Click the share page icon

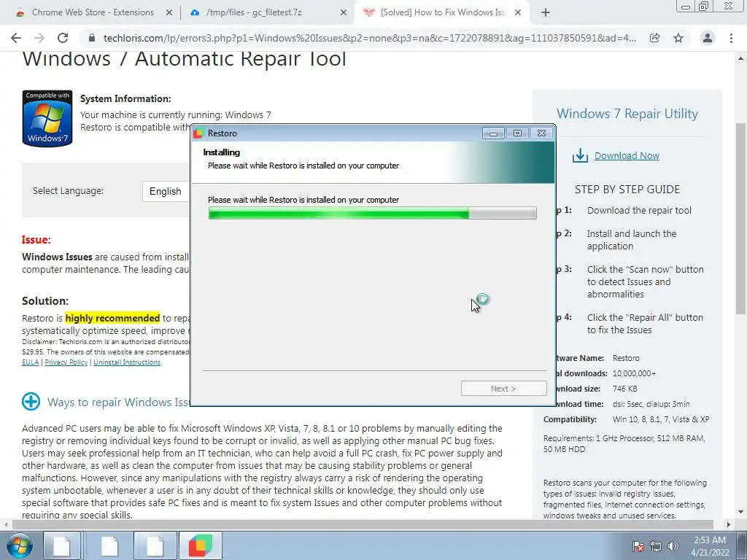[x=655, y=38]
